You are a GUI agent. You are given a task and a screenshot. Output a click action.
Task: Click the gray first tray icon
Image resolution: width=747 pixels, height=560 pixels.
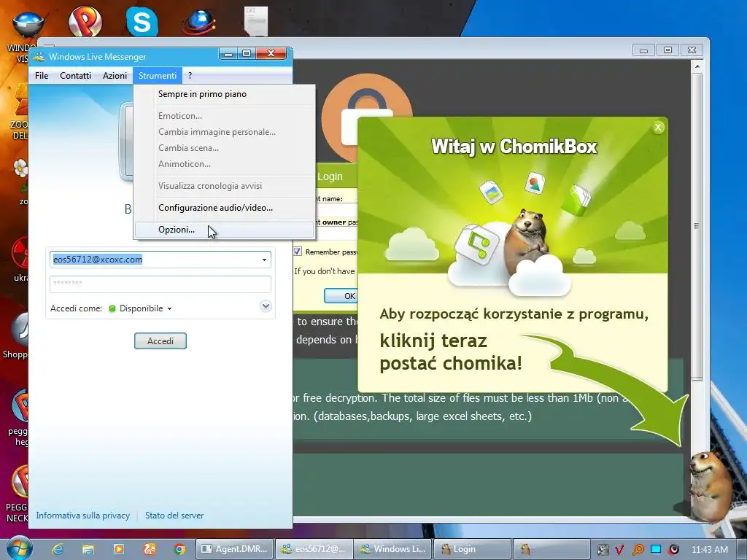[603, 550]
